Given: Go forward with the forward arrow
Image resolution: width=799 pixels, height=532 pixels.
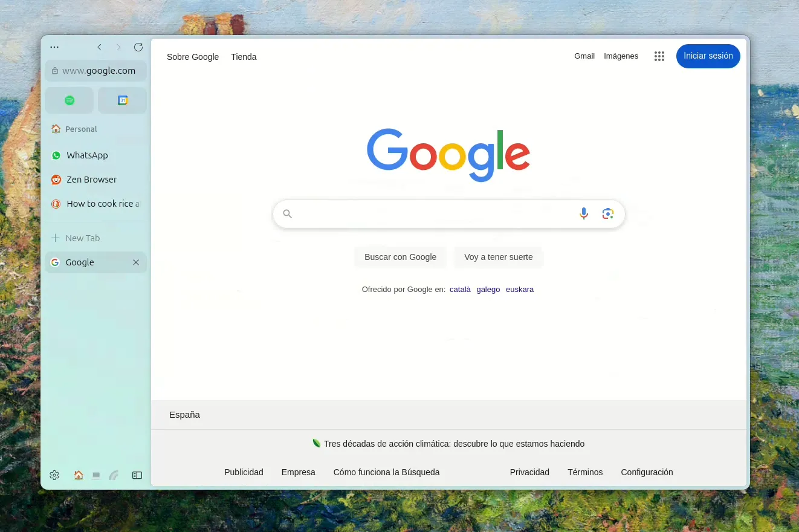Looking at the screenshot, I should pyautogui.click(x=118, y=47).
